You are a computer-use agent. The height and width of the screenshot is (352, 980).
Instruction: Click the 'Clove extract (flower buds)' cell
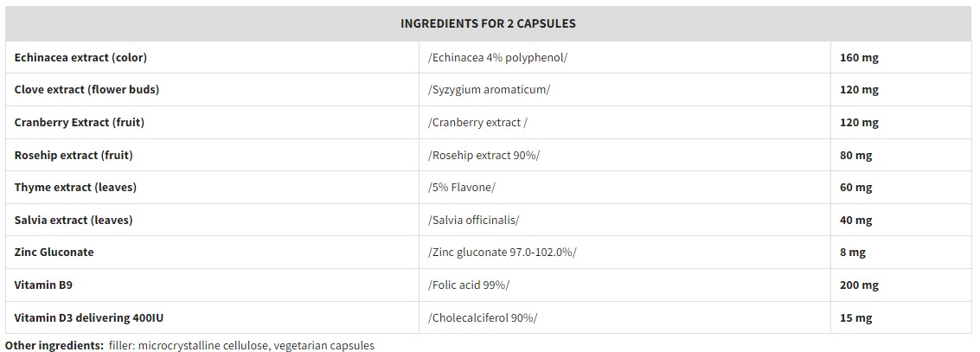(x=86, y=90)
